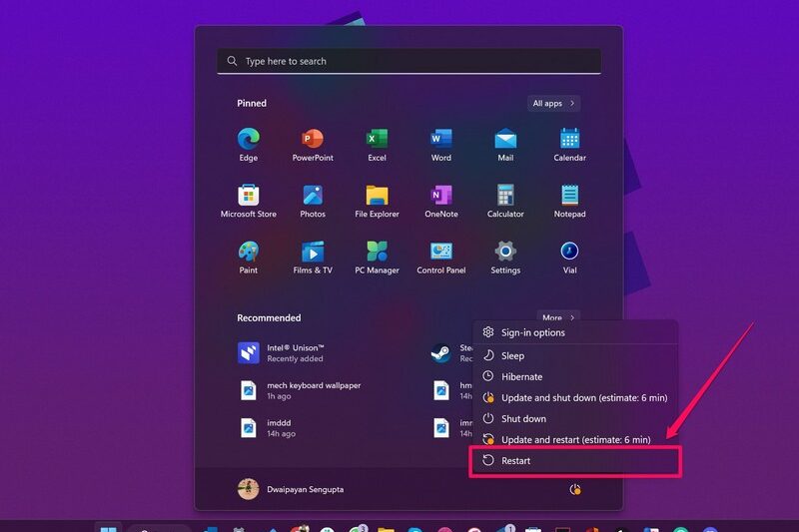Click the power button icon
This screenshot has width=799, height=532.
pos(575,489)
